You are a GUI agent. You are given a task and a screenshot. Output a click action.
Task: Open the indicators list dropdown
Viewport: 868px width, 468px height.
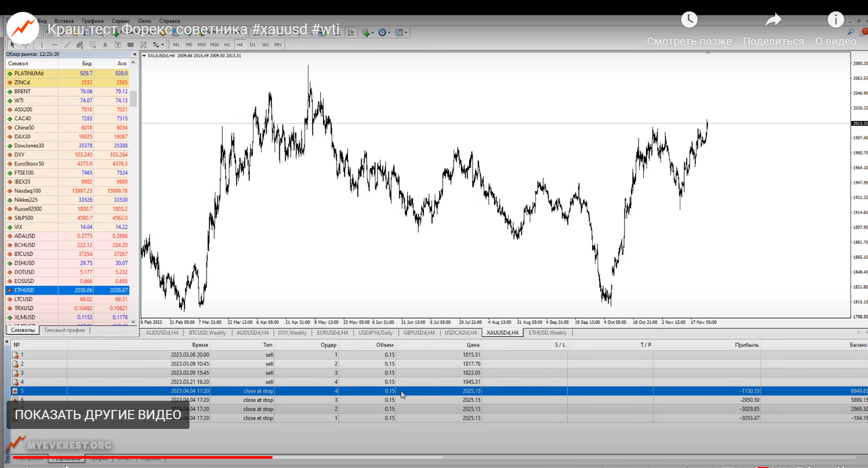372,32
